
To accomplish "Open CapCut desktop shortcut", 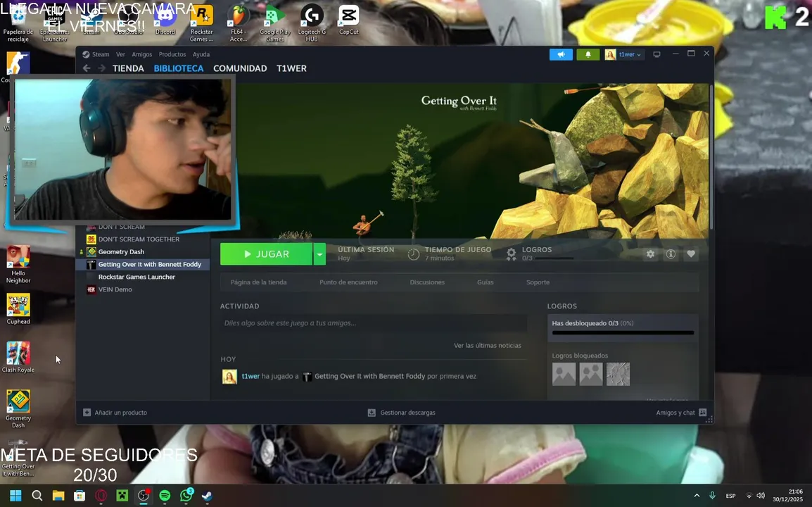I will (348, 20).
